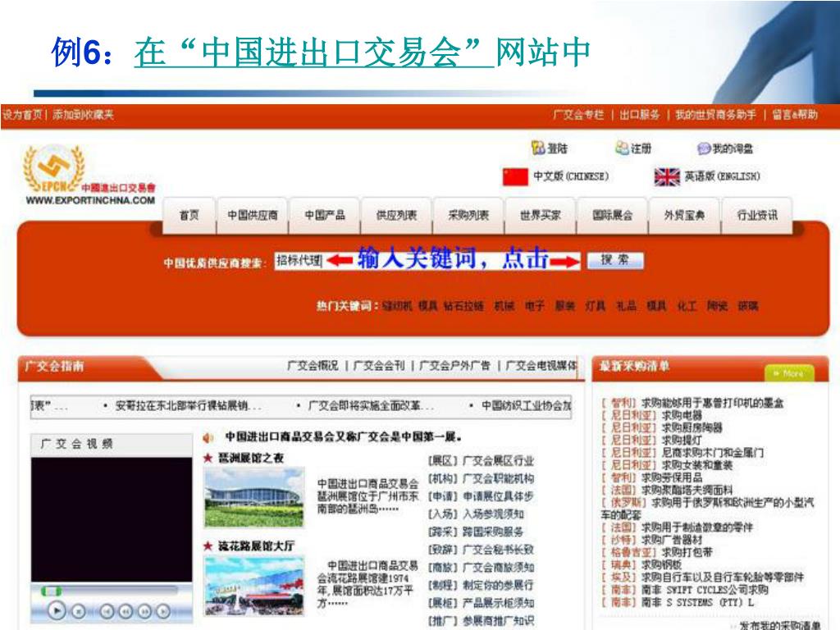This screenshot has width=840, height=630.
Task: Click hot keyword 钻石拉链
Action: [463, 306]
